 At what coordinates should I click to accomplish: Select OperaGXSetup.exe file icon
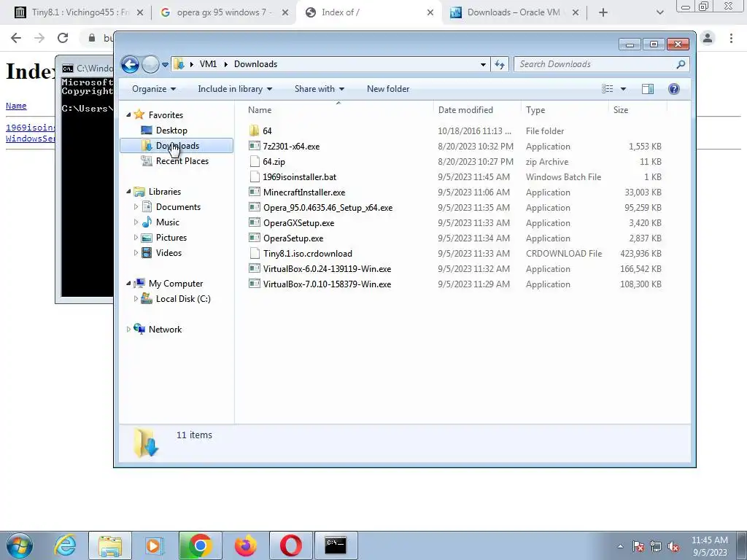click(x=255, y=223)
